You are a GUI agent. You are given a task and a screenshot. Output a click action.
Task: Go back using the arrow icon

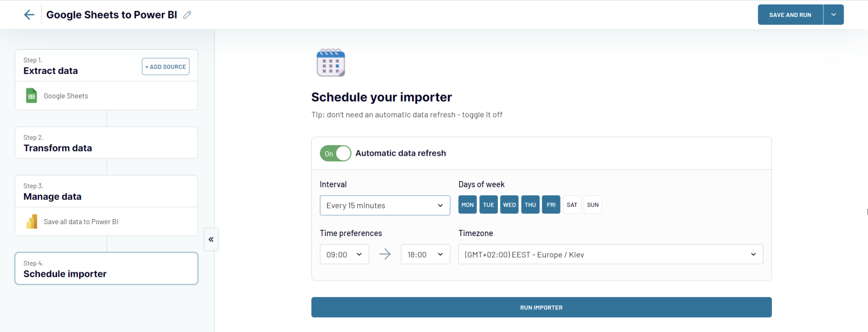pos(29,14)
